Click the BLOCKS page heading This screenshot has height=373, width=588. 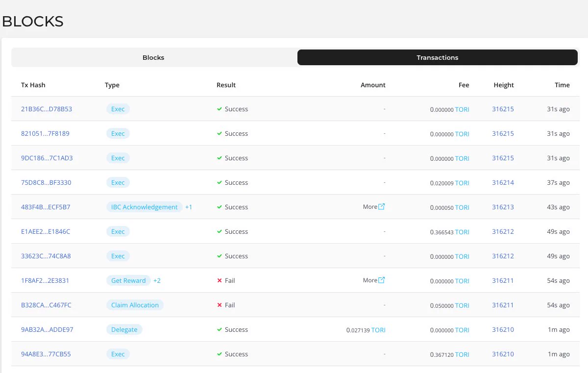[33, 22]
